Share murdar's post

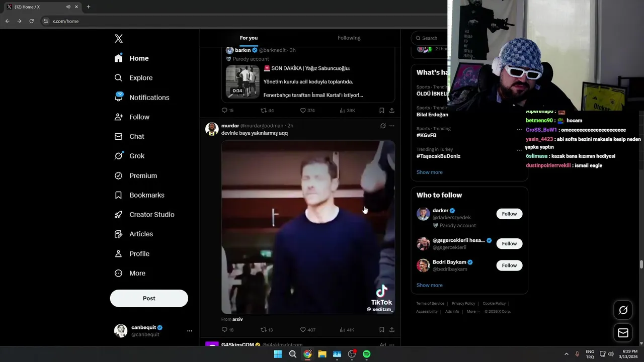pos(392,330)
